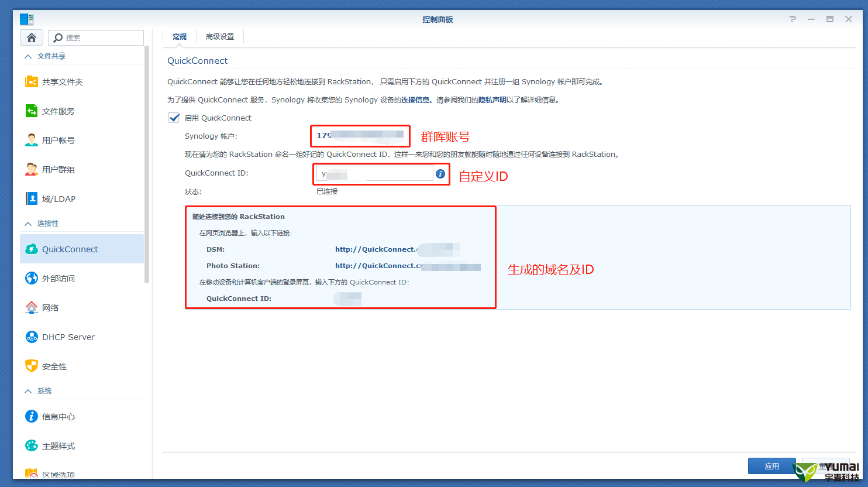The image size is (868, 487).
Task: Switch to the 常规 tab
Action: [180, 37]
